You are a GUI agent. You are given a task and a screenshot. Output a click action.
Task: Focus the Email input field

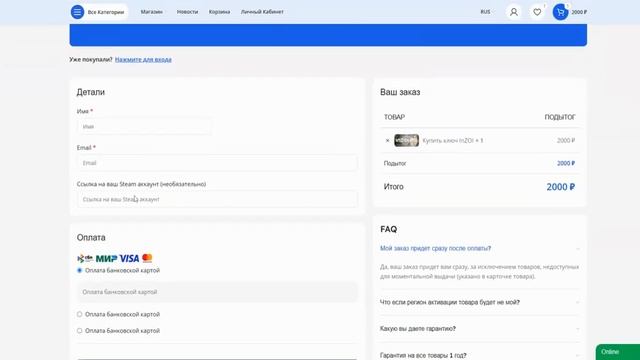[x=217, y=163]
